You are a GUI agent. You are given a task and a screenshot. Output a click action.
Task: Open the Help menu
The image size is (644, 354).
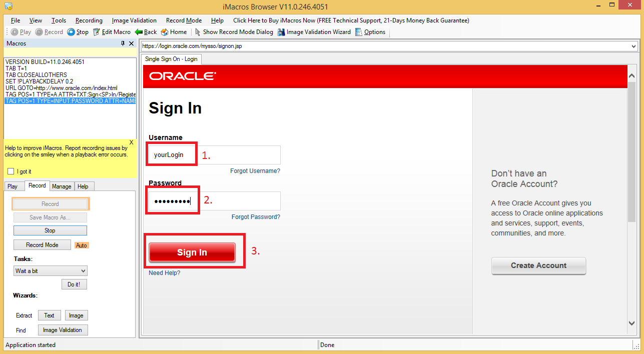pyautogui.click(x=217, y=20)
